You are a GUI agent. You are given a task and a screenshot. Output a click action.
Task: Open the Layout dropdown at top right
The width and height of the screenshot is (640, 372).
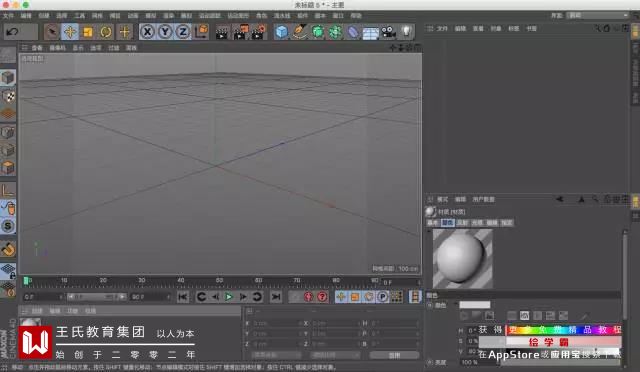coord(598,16)
